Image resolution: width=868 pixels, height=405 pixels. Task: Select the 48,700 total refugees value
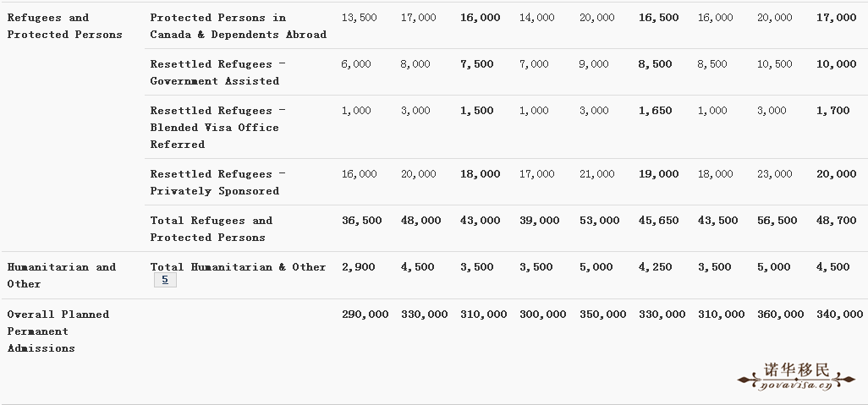[x=837, y=221]
